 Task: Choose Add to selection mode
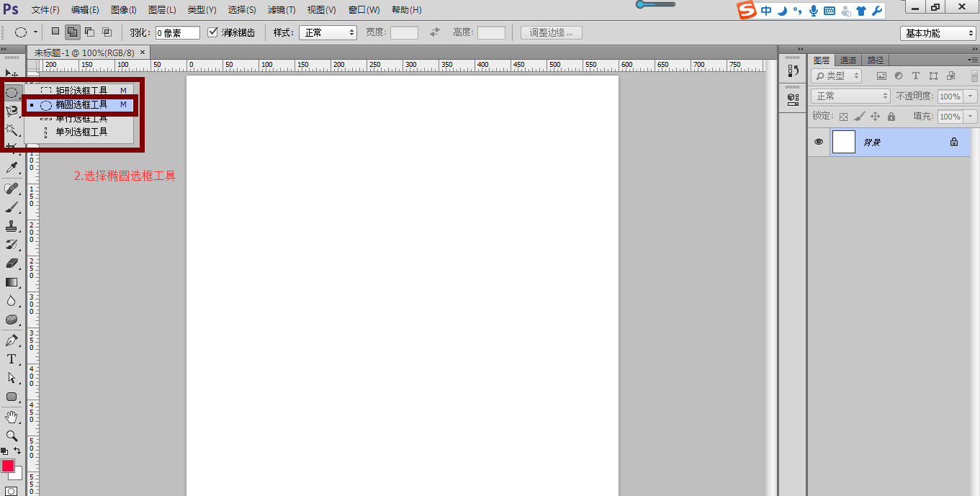click(x=73, y=32)
